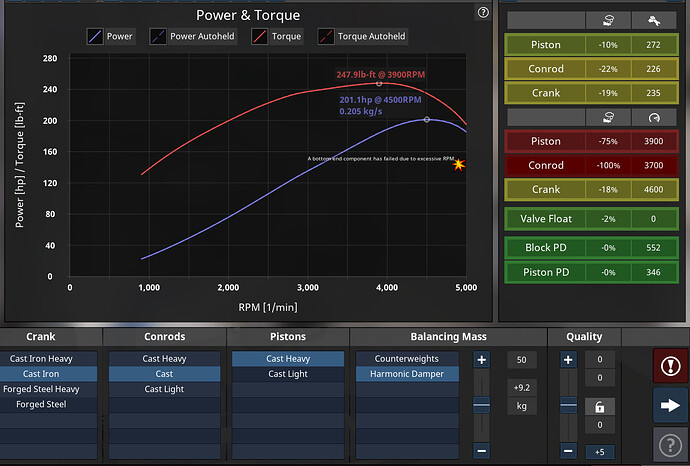The image size is (690, 466).
Task: Select Cast Light pistons
Action: (x=288, y=374)
